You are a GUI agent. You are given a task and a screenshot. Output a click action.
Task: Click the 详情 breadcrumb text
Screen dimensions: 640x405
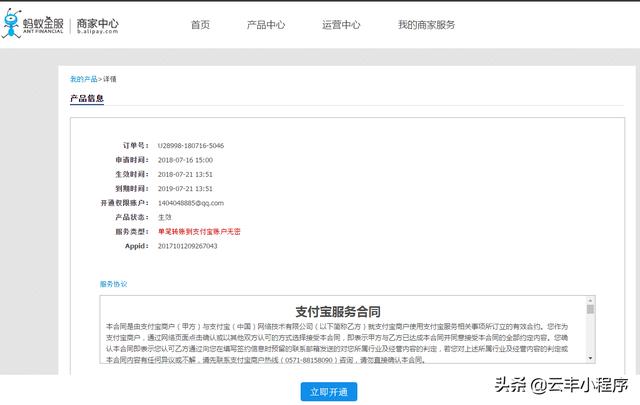coord(109,79)
